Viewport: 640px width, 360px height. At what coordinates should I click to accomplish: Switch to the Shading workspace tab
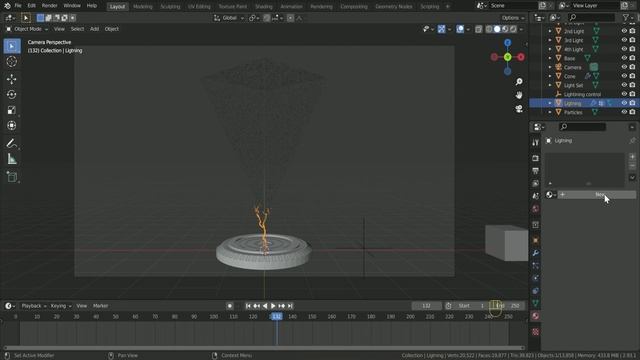pos(264,7)
